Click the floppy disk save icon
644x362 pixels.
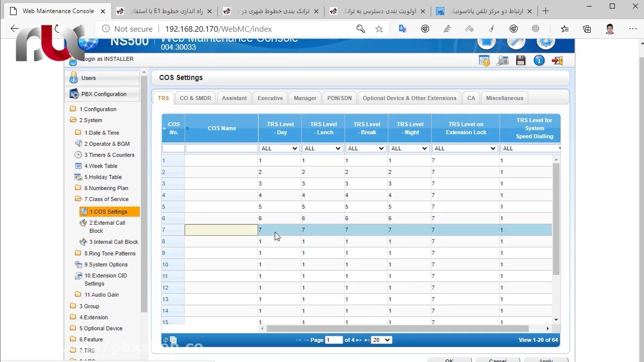[x=521, y=61]
